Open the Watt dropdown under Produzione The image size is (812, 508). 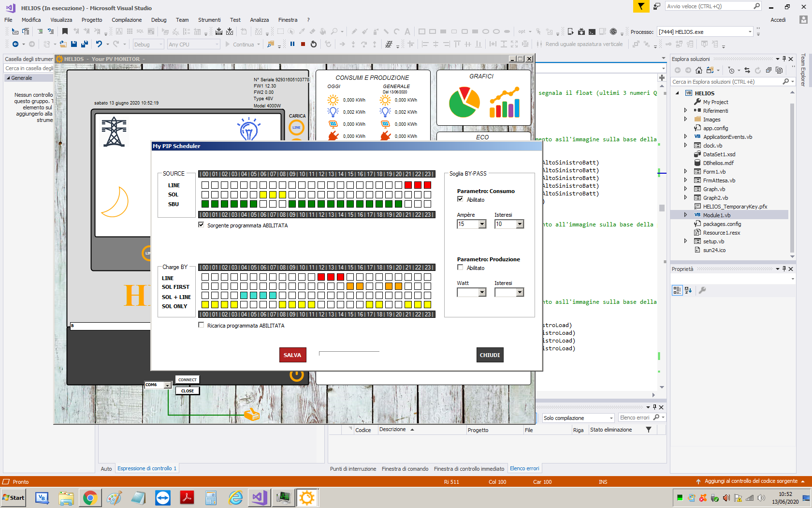click(x=482, y=292)
